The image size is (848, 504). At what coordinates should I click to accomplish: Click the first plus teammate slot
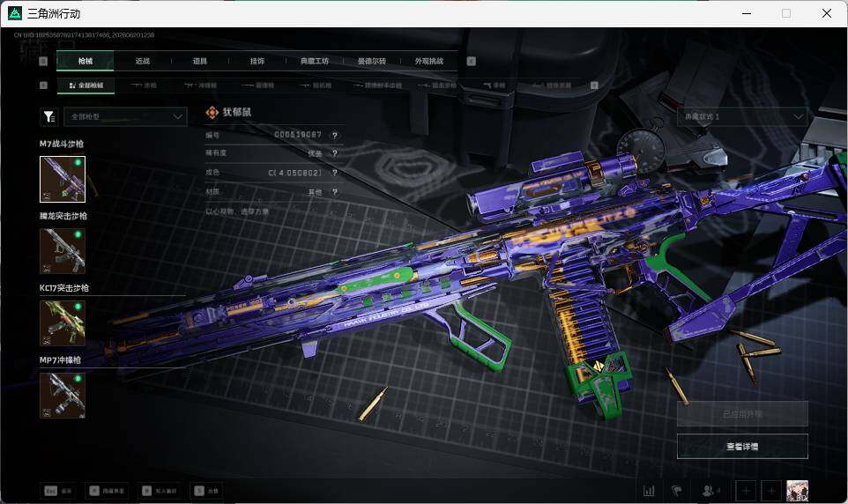tap(746, 491)
